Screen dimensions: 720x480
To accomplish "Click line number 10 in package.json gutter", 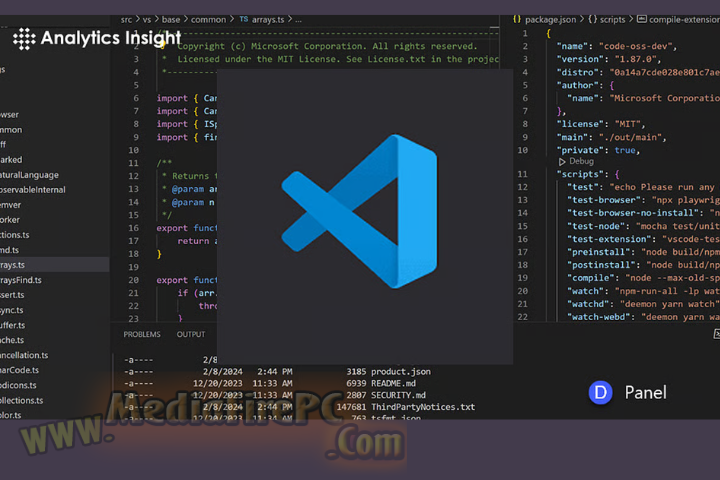I will click(523, 150).
